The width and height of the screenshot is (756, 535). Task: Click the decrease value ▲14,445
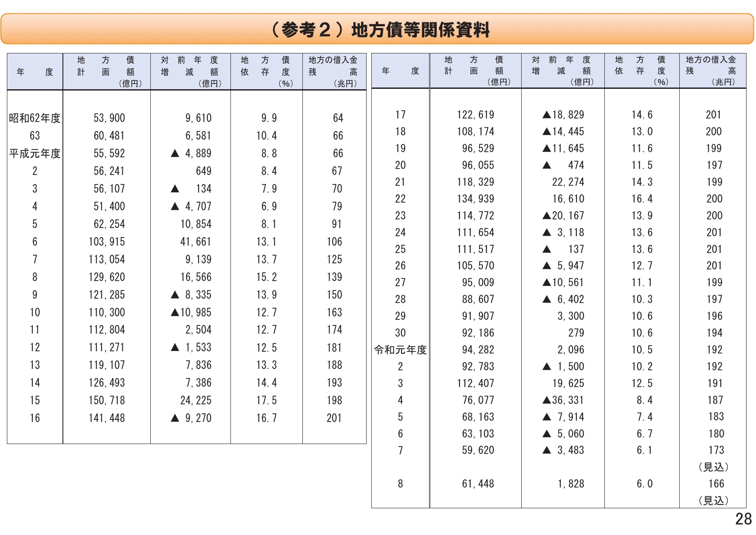click(563, 131)
